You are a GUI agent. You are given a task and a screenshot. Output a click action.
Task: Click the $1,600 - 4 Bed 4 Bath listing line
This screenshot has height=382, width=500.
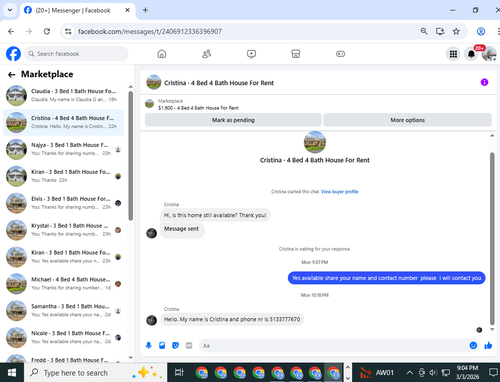198,108
